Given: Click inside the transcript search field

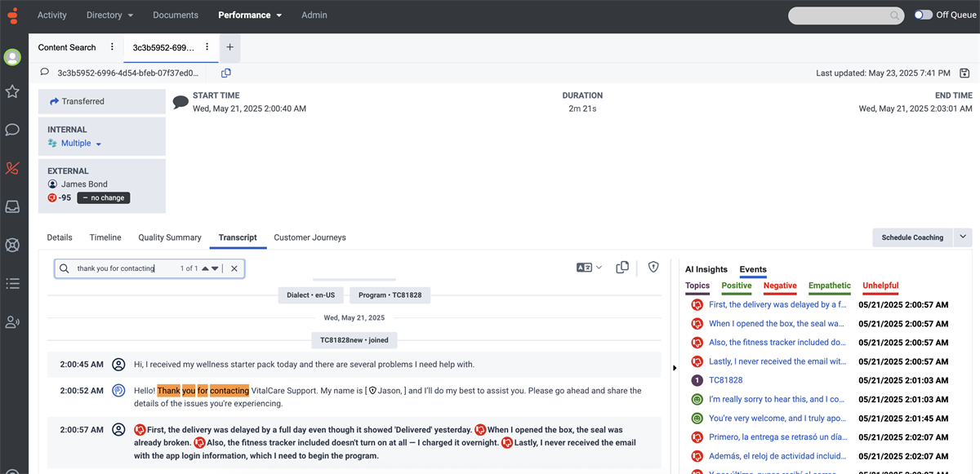Looking at the screenshot, I should 122,268.
